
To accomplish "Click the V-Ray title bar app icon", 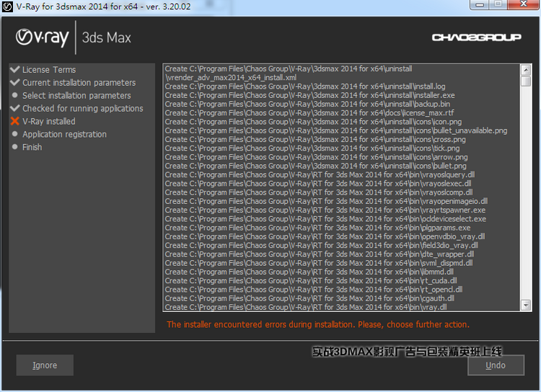I will tap(7, 6).
